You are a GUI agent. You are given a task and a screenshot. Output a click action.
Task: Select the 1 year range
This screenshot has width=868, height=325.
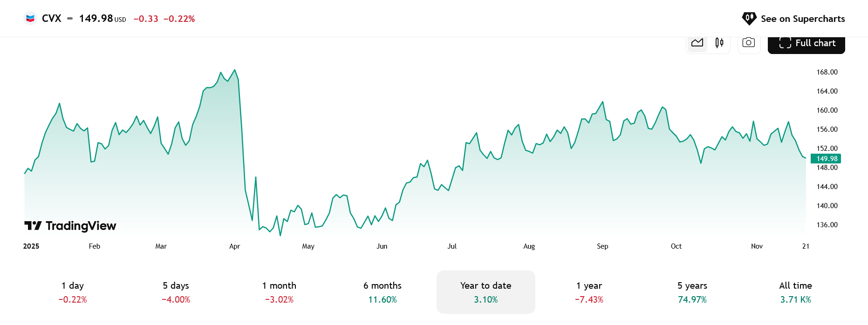(589, 292)
